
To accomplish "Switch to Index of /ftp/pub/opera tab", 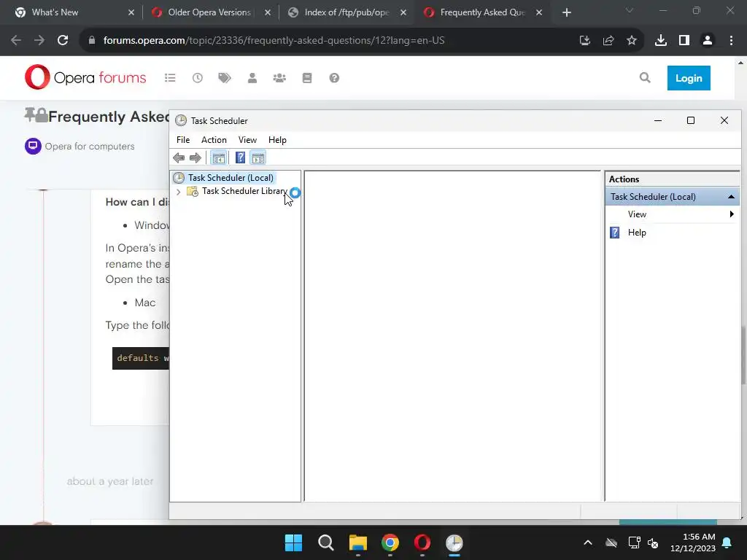I will (347, 12).
